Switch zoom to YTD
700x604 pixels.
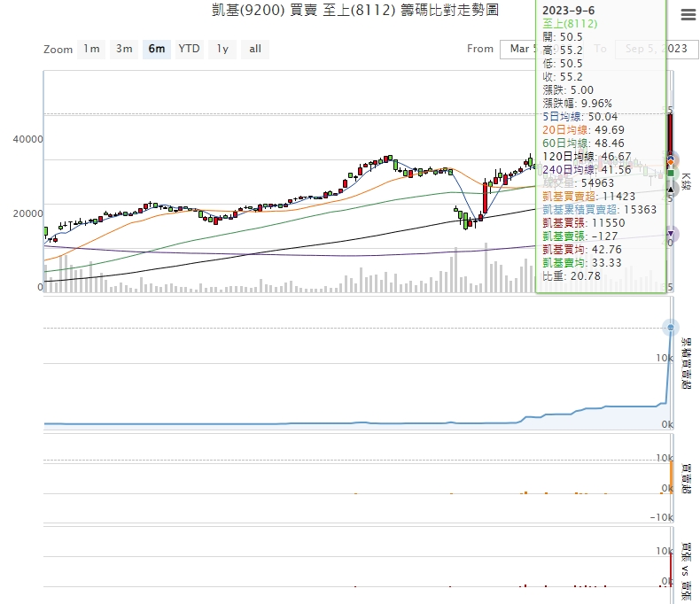pos(189,49)
